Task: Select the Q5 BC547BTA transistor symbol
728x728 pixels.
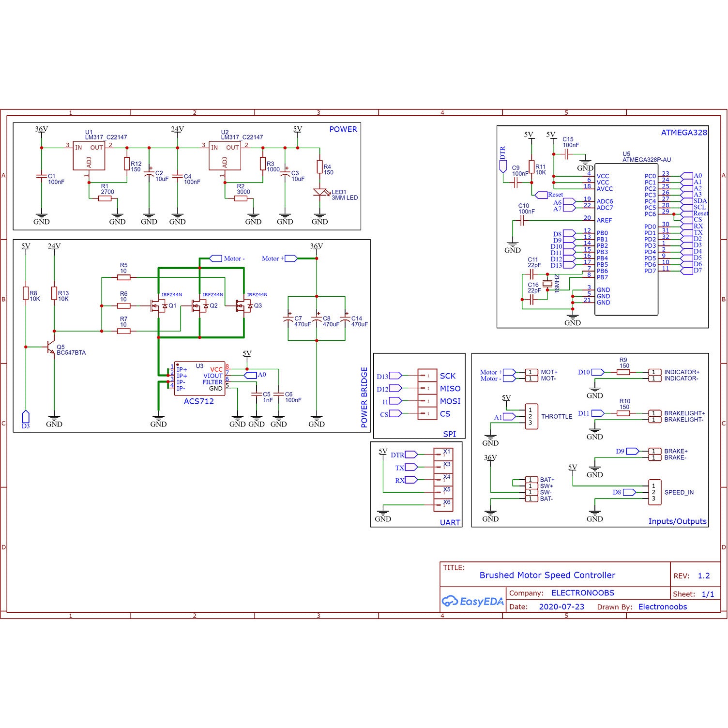Action: 50,347
